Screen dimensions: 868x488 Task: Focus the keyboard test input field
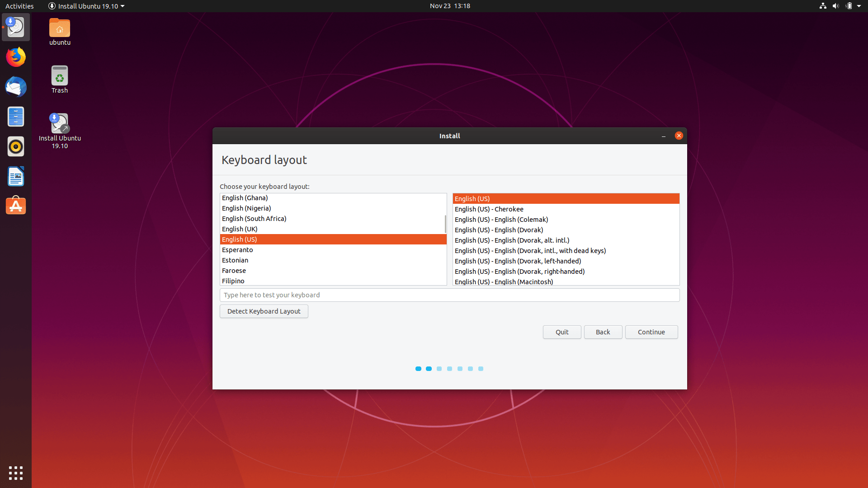(x=449, y=295)
